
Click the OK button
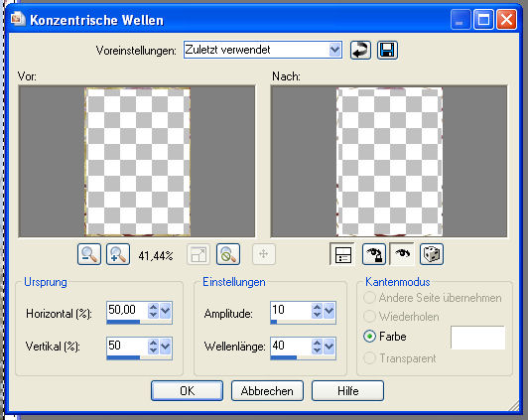[187, 390]
